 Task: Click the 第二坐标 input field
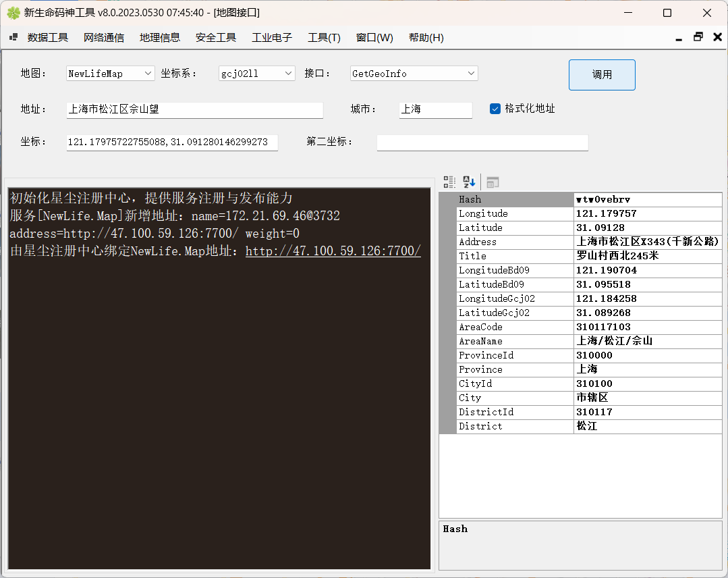click(x=482, y=142)
